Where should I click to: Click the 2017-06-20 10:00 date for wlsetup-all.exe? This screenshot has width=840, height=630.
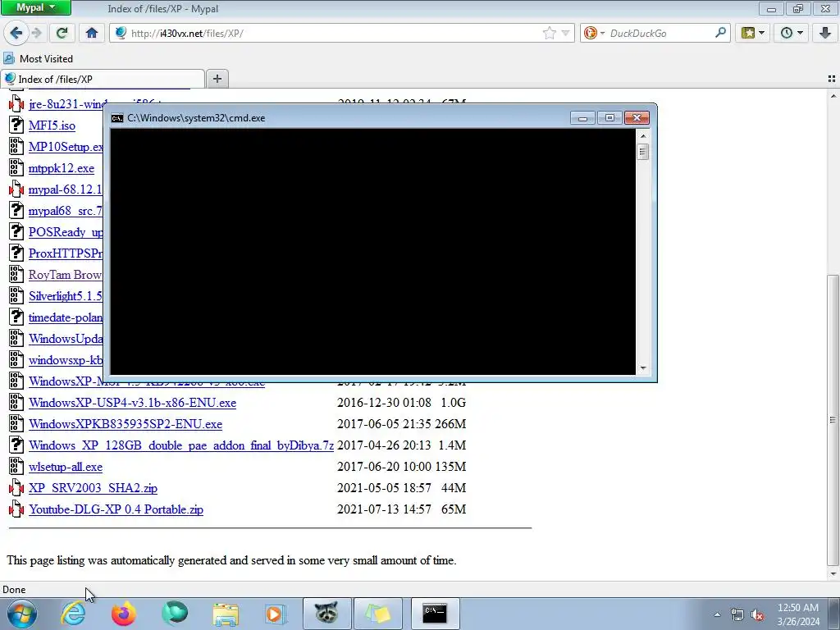[x=384, y=467]
